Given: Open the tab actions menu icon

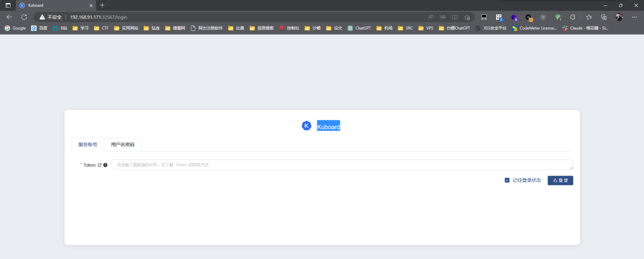Looking at the screenshot, I should pyautogui.click(x=8, y=5).
